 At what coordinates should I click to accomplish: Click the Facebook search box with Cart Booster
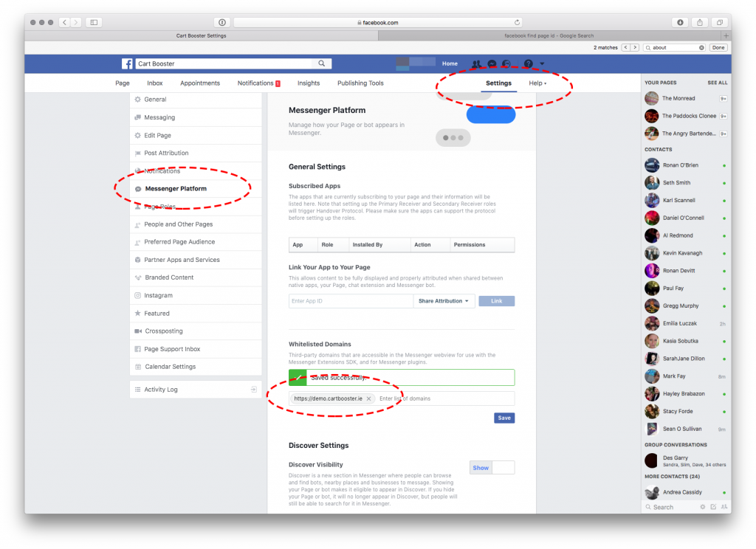pos(224,63)
